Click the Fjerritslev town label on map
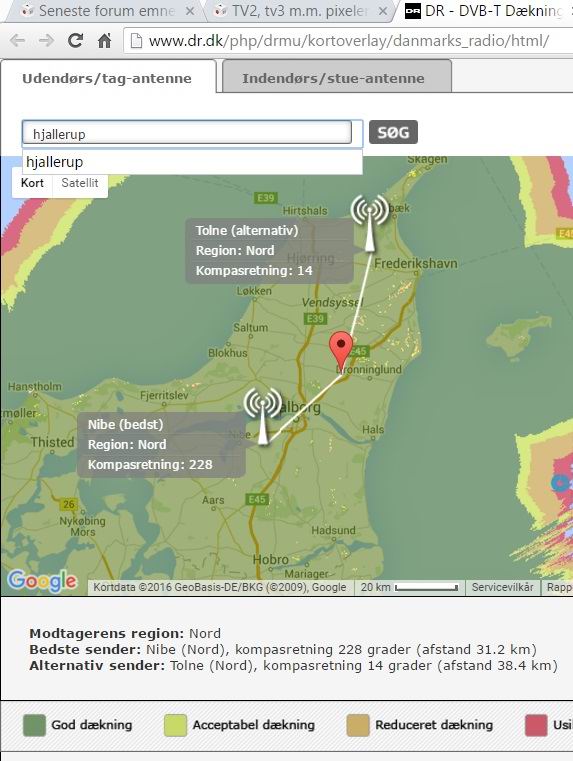Image resolution: width=573 pixels, height=761 pixels. click(164, 396)
